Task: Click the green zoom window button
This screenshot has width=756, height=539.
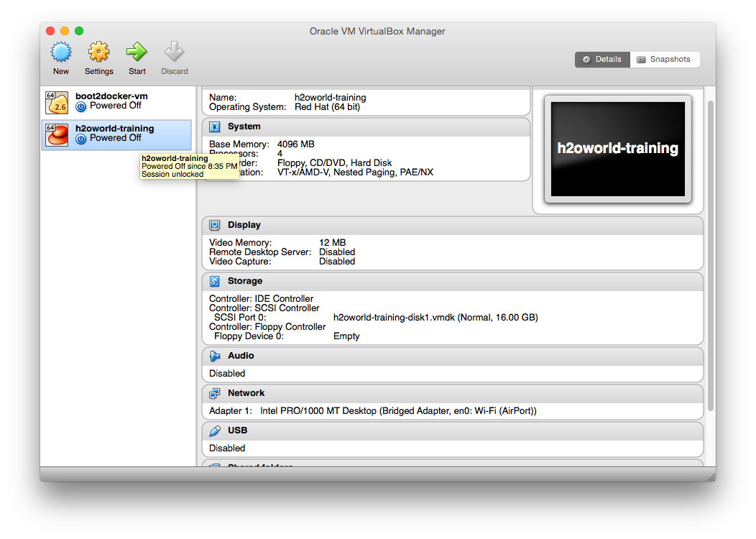Action: click(79, 31)
